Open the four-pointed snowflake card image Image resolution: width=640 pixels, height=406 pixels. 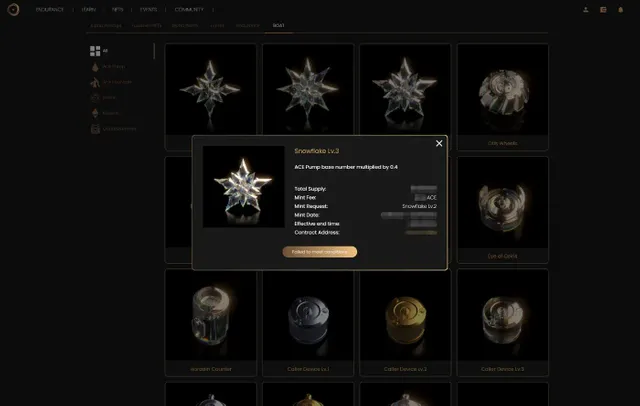(x=211, y=89)
